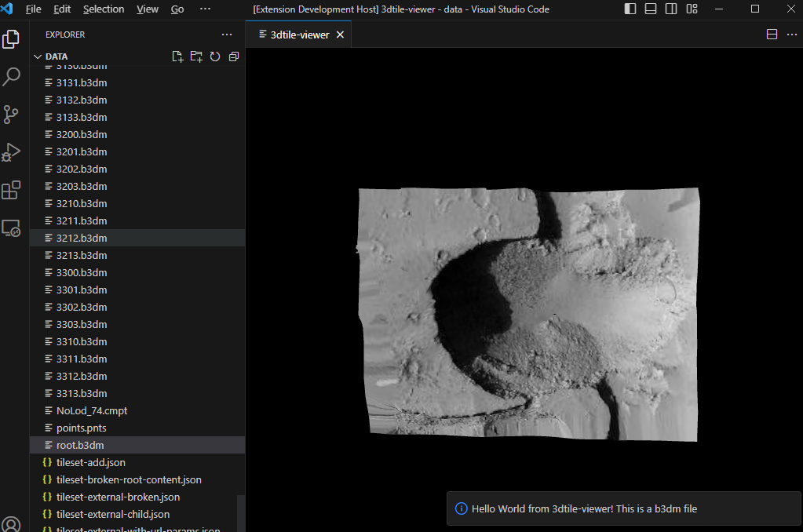This screenshot has width=803, height=532.
Task: Toggle the secondary side bar visibility
Action: click(x=671, y=9)
